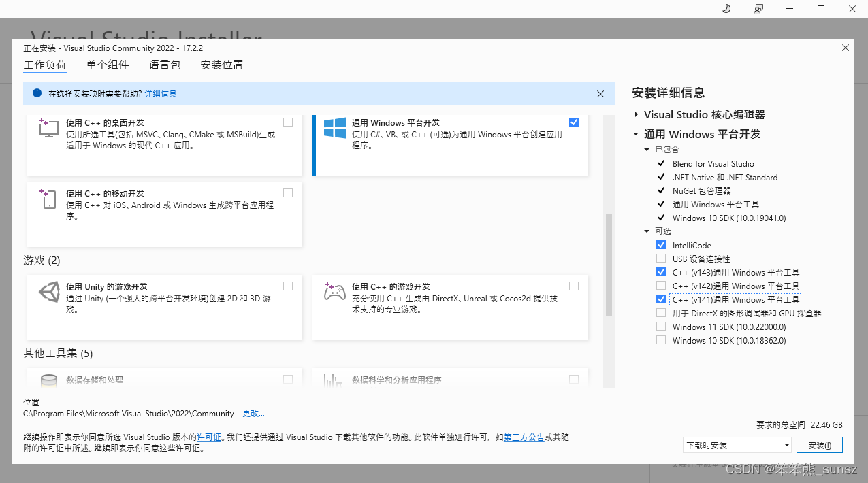
Task: Enable C++ (v142) 通用 Windows 平台工具
Action: (661, 286)
